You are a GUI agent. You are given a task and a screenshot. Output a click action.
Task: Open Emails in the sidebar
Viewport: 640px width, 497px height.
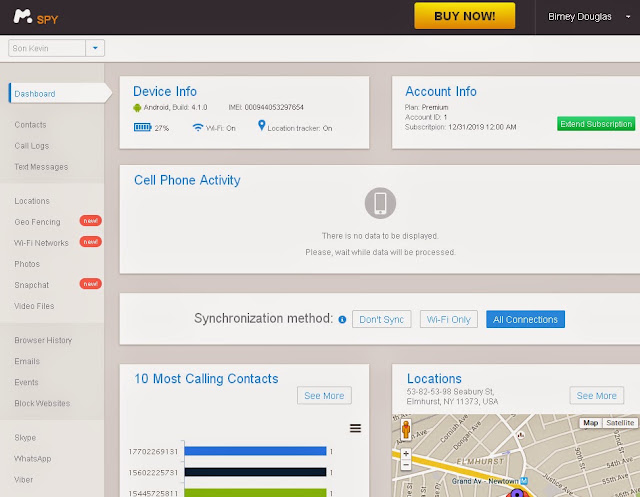[27, 362]
